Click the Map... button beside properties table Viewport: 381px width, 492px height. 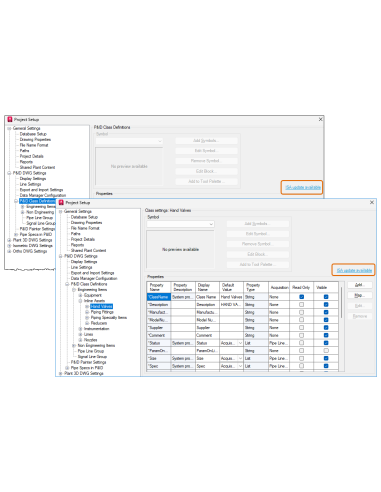click(x=360, y=295)
